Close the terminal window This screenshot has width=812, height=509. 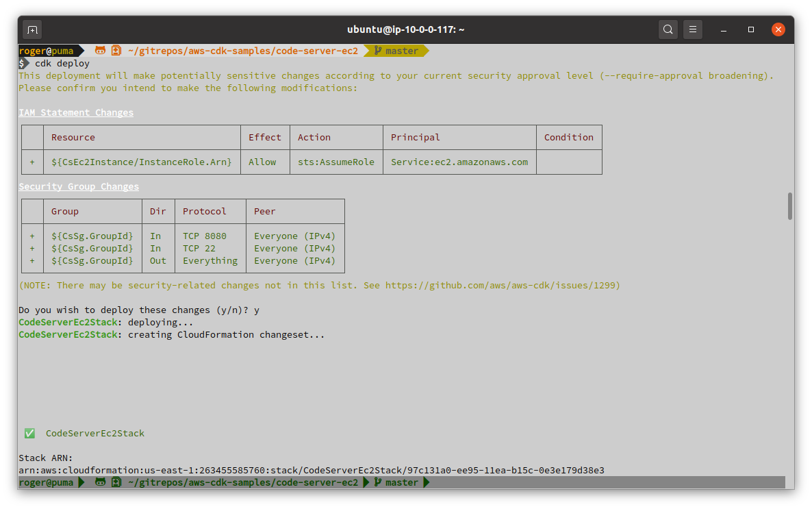click(x=778, y=29)
